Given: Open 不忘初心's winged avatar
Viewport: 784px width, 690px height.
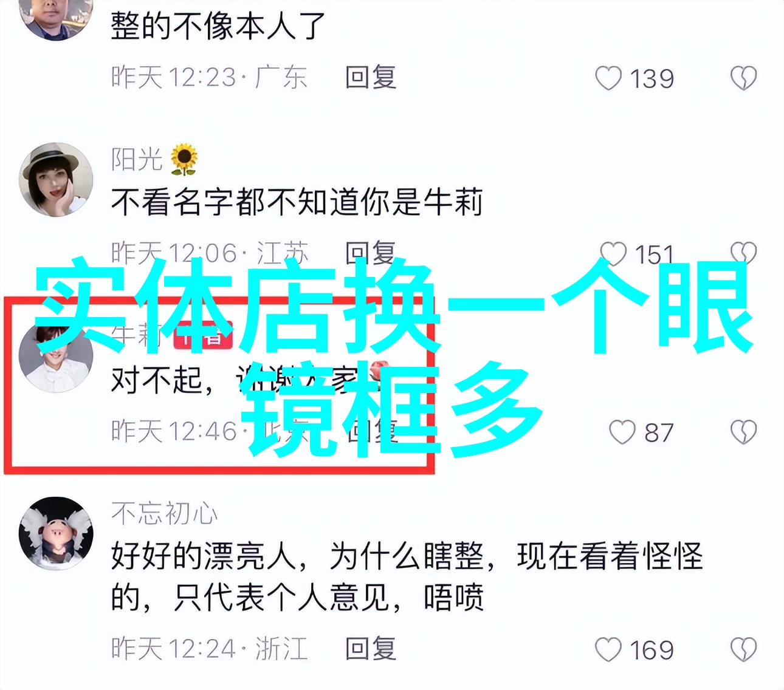Looking at the screenshot, I should click(56, 533).
